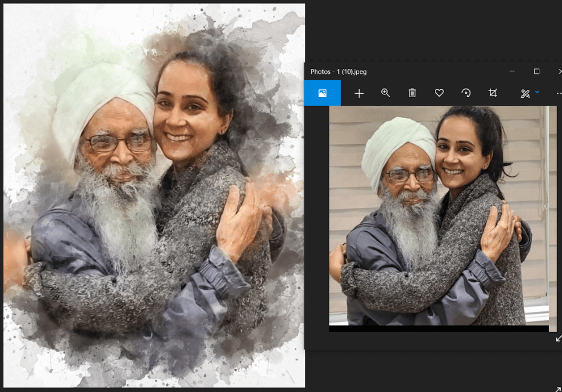Minimize the Photos window
Image resolution: width=562 pixels, height=392 pixels.
(x=512, y=72)
